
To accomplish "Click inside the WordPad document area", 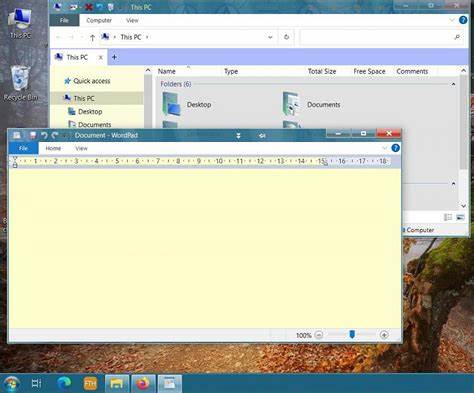I will [205, 248].
